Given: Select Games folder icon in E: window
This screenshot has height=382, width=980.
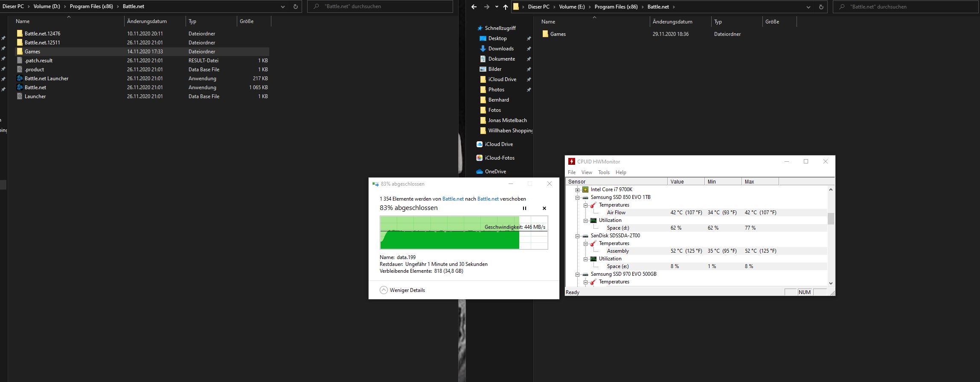Looking at the screenshot, I should click(x=545, y=34).
